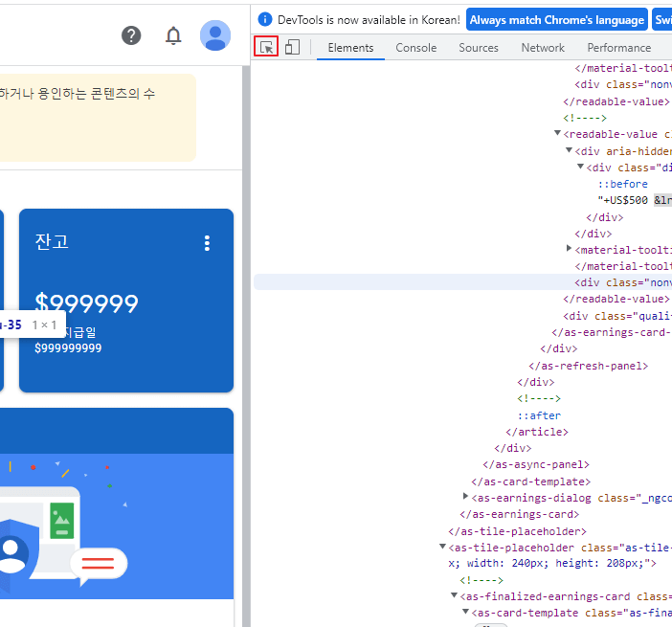
Task: Select the </as-earnings-card> closing tag
Action: point(520,514)
